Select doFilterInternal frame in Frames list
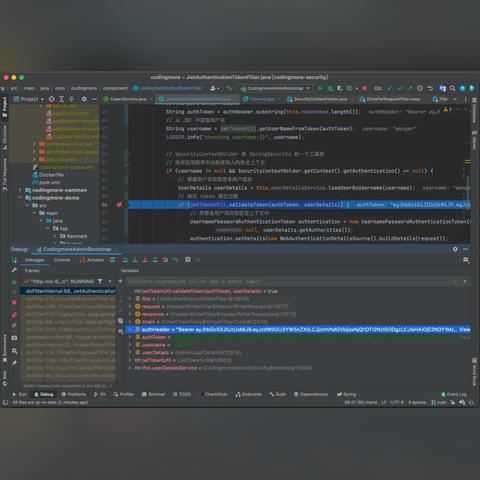Screen dimensions: 480x480 68,291
